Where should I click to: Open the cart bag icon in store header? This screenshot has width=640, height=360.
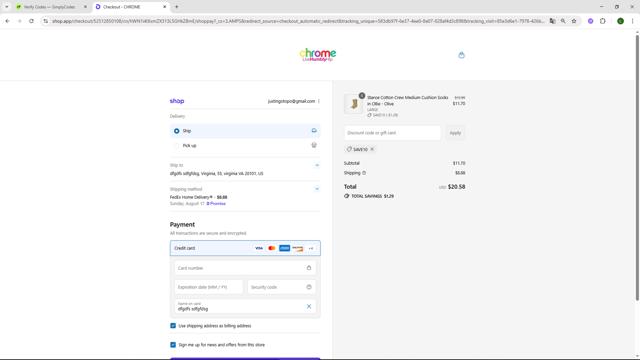[x=461, y=55]
